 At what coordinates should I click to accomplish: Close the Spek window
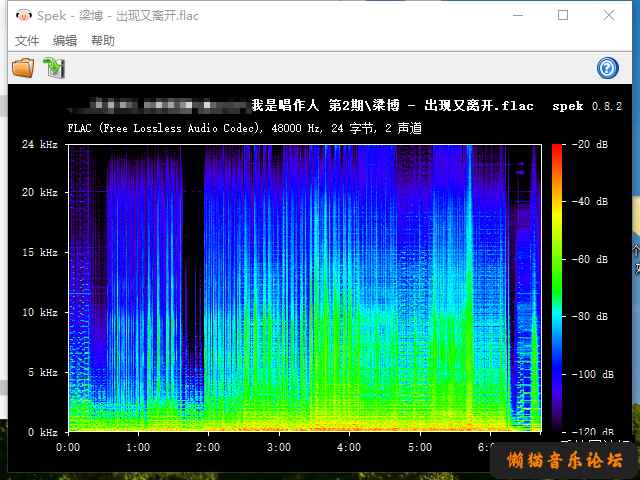[x=609, y=16]
